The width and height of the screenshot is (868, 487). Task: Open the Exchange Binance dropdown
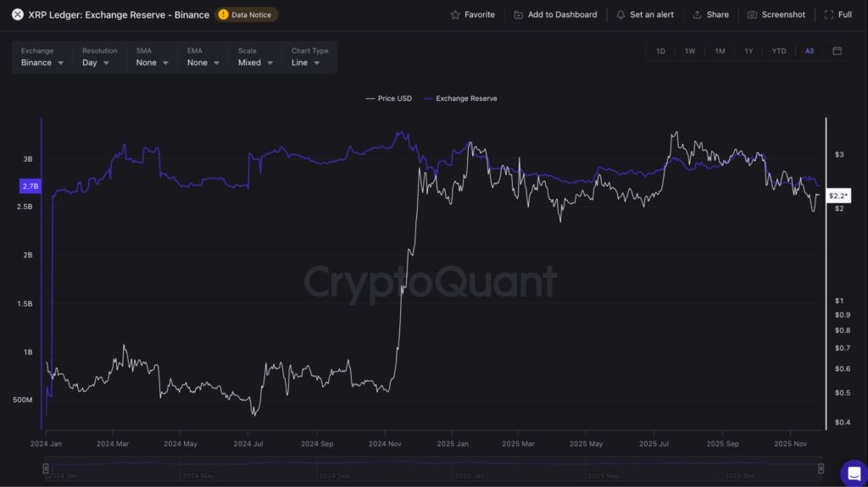click(x=42, y=63)
